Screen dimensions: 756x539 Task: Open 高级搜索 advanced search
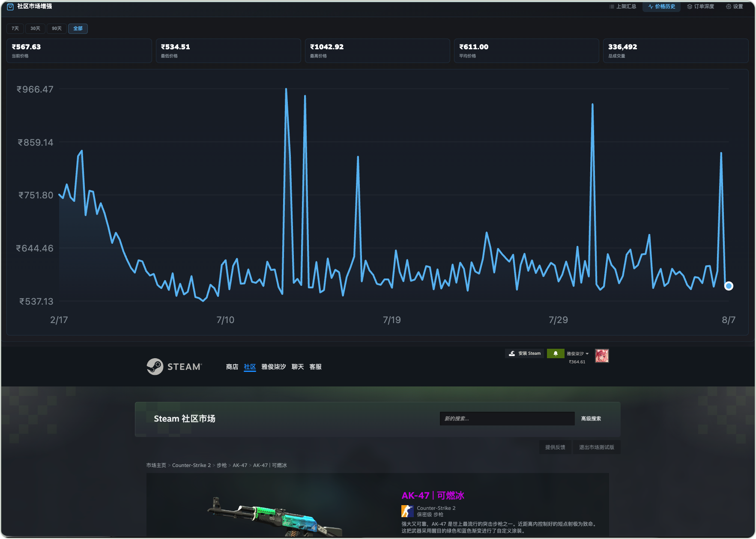(x=591, y=419)
